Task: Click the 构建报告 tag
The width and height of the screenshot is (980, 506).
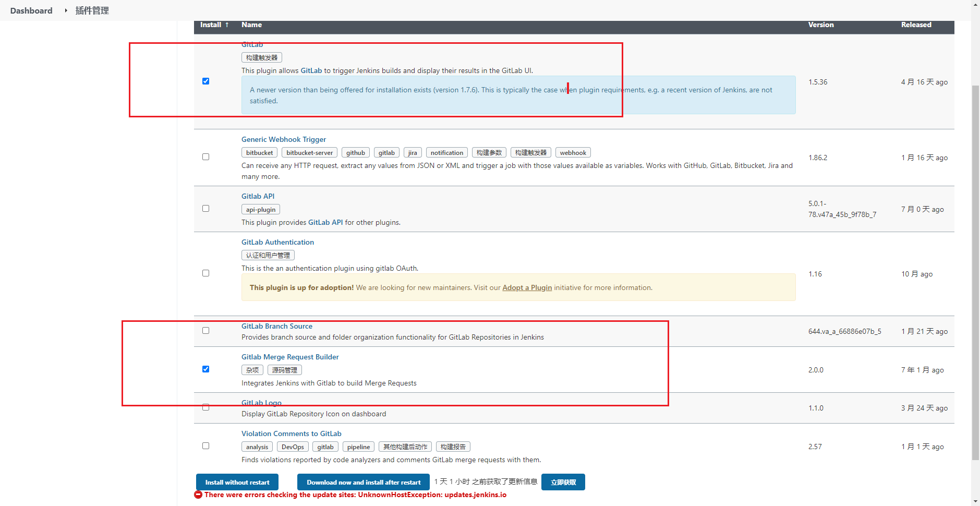Action: [453, 447]
